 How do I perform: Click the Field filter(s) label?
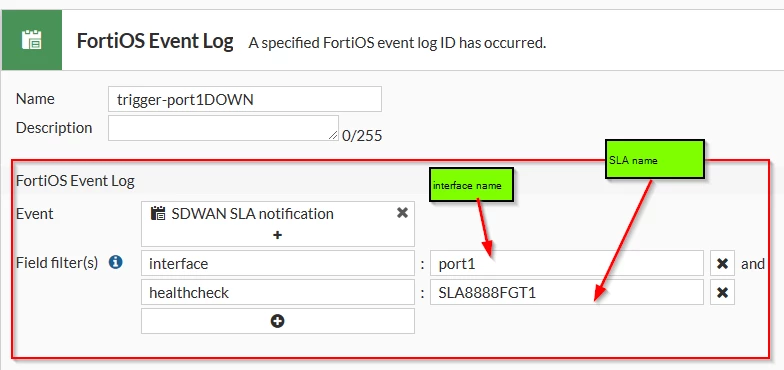pyautogui.click(x=57, y=262)
